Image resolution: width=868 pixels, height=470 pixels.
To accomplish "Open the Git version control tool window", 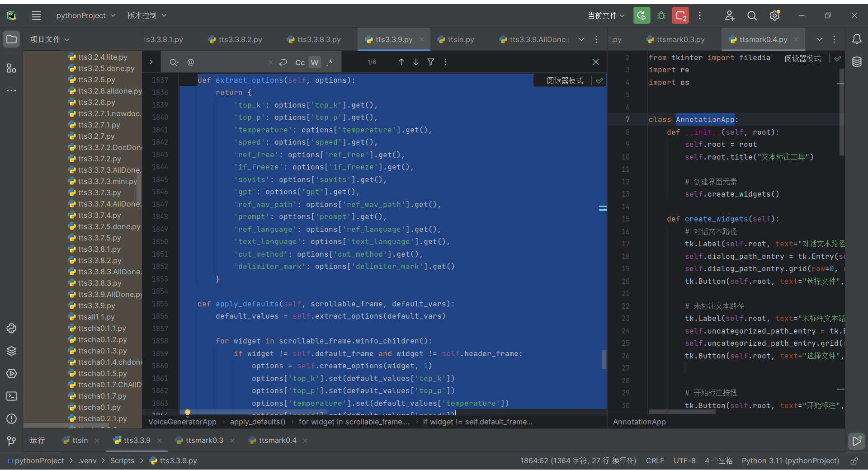I will coord(11,441).
